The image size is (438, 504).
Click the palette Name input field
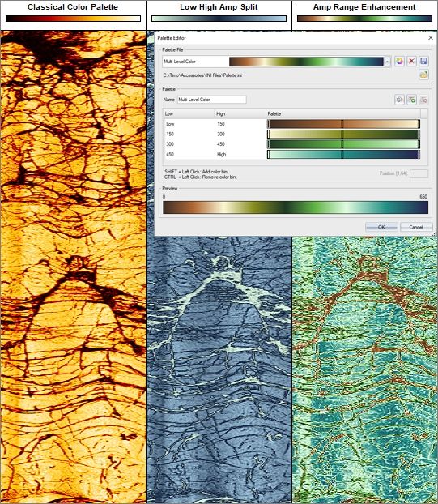211,100
